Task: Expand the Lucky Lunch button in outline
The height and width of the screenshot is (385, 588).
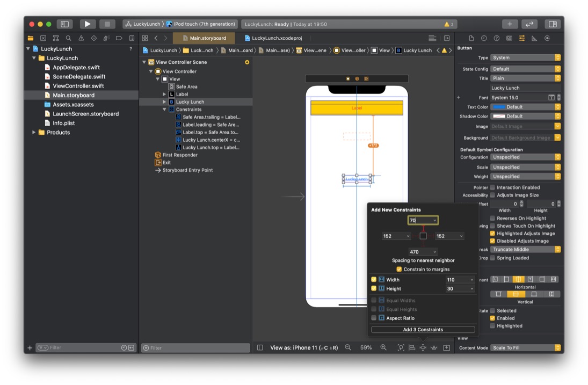Action: [x=164, y=101]
